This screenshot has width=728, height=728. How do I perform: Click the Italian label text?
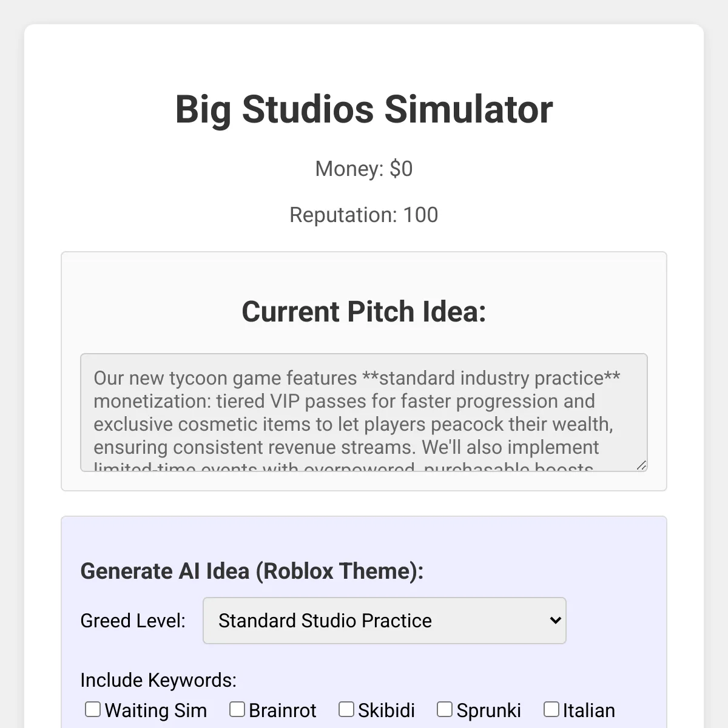point(588,710)
